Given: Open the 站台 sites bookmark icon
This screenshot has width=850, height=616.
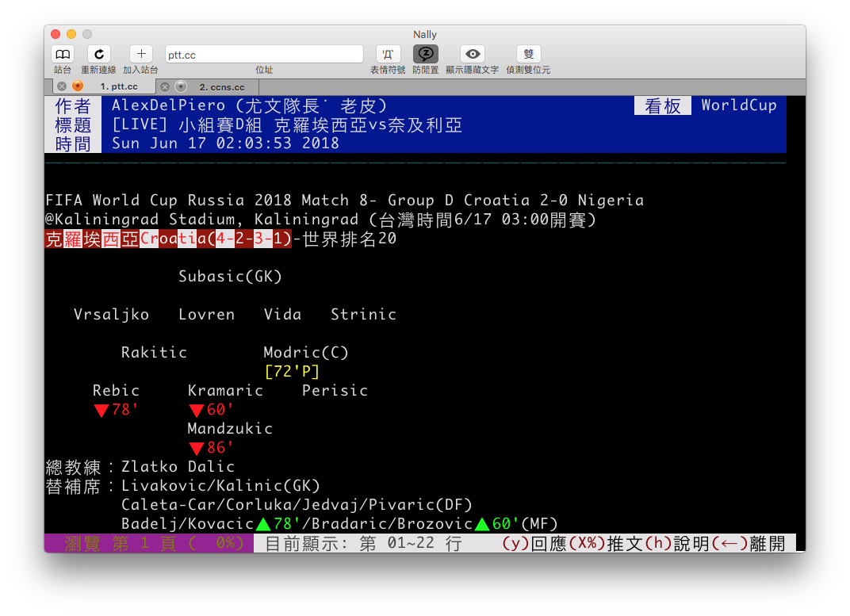Looking at the screenshot, I should pos(63,54).
